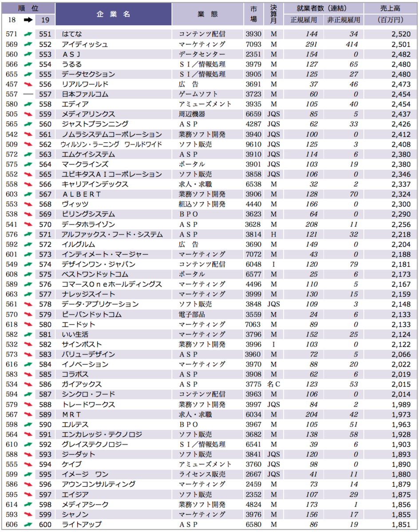The height and width of the screenshot is (532, 419).
Task: Click the green up arrow in the ナレッジスイート row
Action: [x=28, y=294]
